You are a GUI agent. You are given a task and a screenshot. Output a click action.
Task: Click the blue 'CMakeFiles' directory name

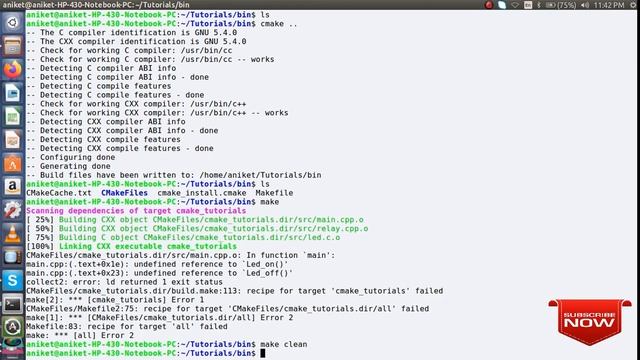tap(124, 193)
